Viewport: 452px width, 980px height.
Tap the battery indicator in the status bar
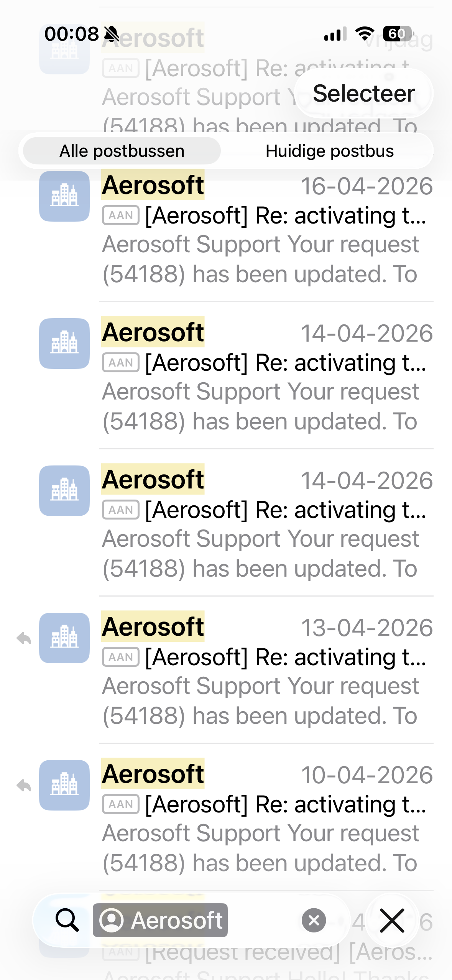tap(397, 34)
